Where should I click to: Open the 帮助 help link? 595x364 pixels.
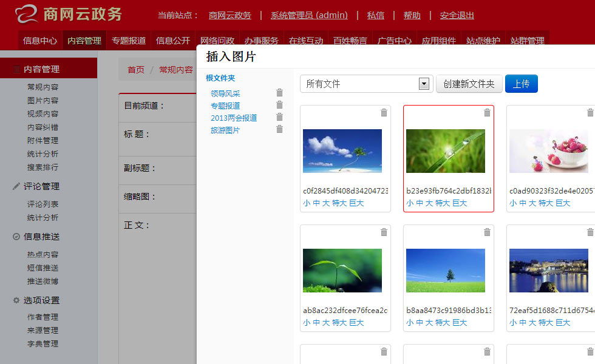tap(412, 15)
